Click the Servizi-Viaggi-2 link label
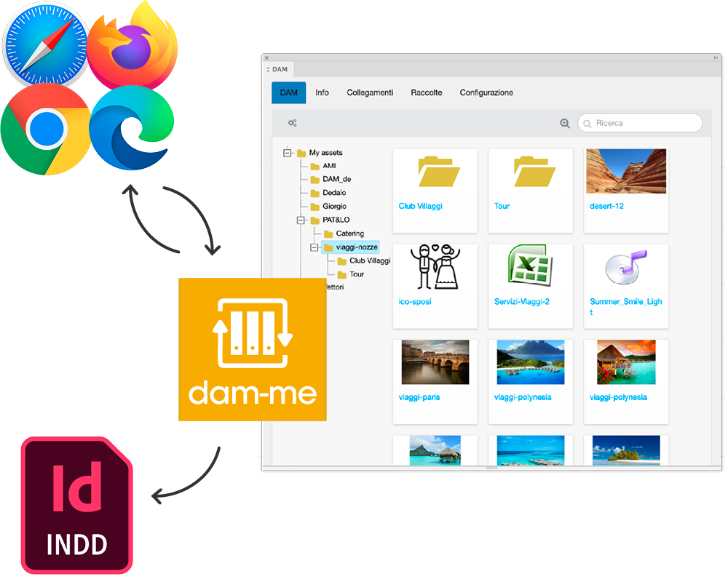The width and height of the screenshot is (728, 582). 522,302
